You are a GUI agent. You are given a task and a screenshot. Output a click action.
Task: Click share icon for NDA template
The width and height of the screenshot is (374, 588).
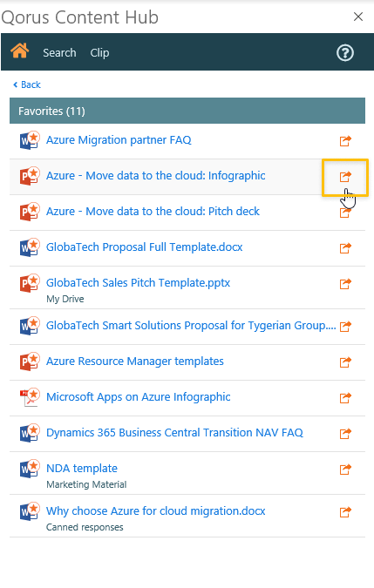[x=345, y=470]
